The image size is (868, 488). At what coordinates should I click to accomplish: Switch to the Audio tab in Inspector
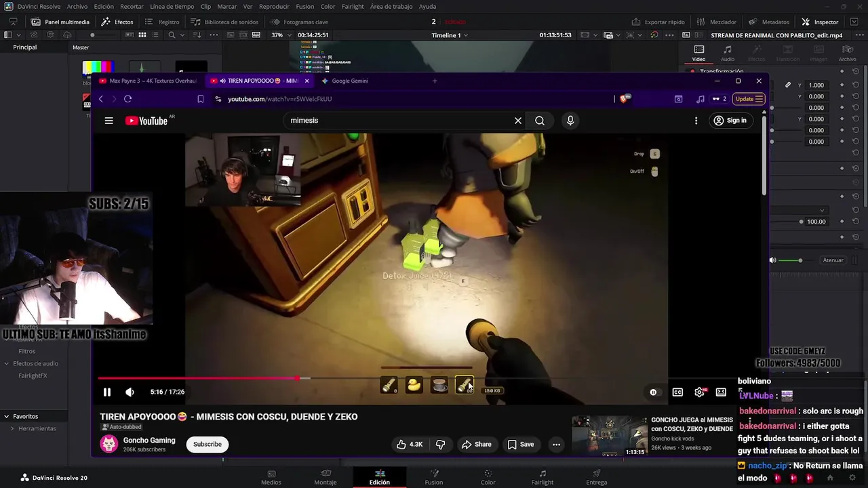pos(727,54)
